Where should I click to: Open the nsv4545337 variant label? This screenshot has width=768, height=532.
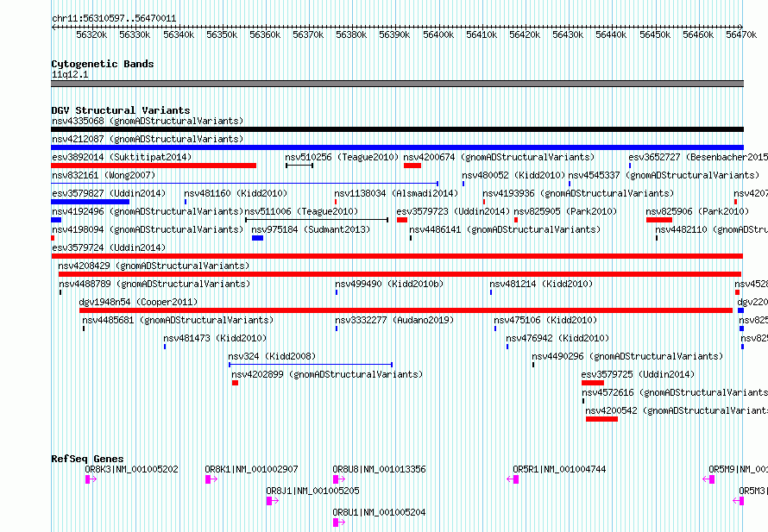click(664, 175)
